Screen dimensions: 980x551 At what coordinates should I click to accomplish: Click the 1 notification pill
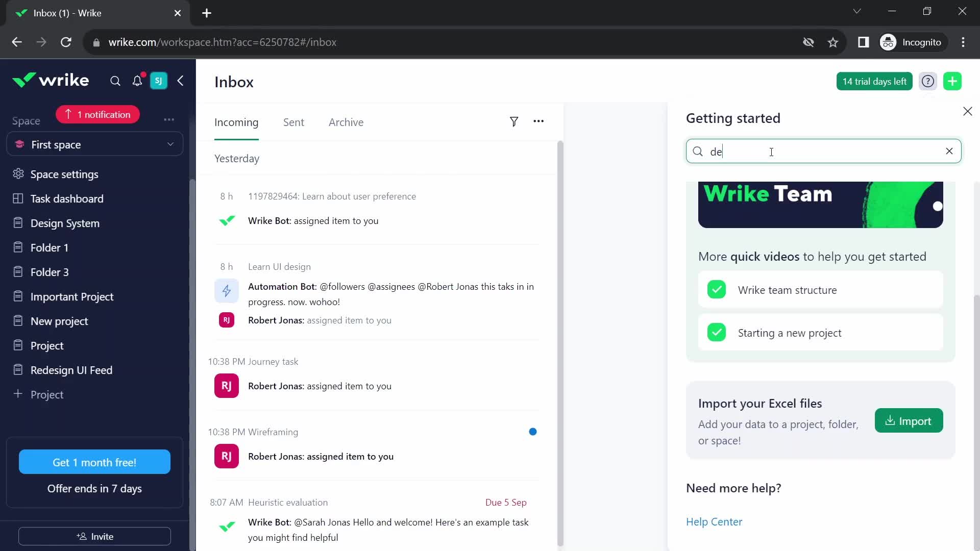point(97,114)
